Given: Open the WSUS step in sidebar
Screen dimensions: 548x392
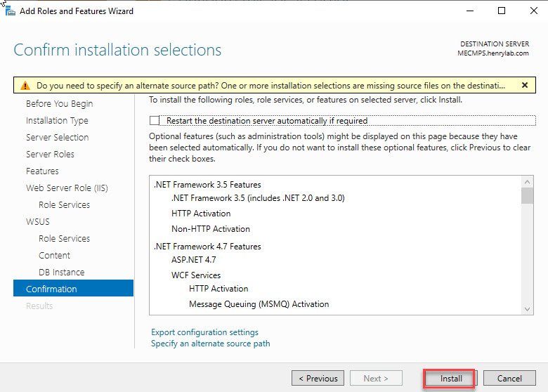Looking at the screenshot, I should (x=38, y=221).
